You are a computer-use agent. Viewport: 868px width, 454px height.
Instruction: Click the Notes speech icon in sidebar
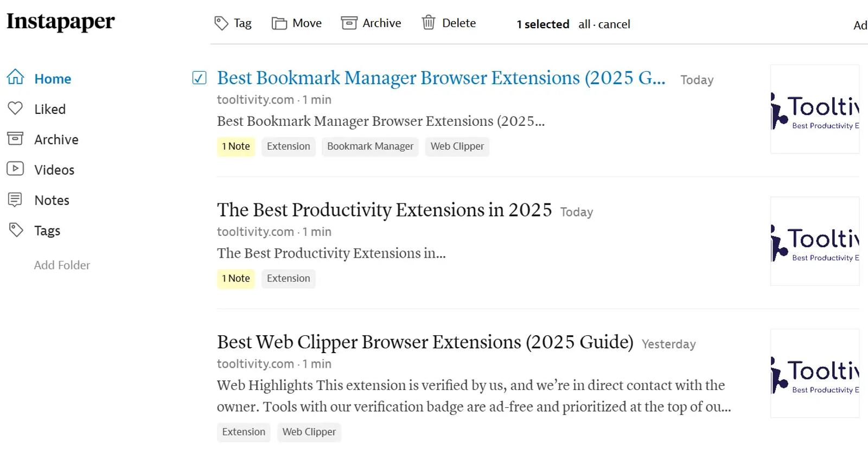click(15, 200)
